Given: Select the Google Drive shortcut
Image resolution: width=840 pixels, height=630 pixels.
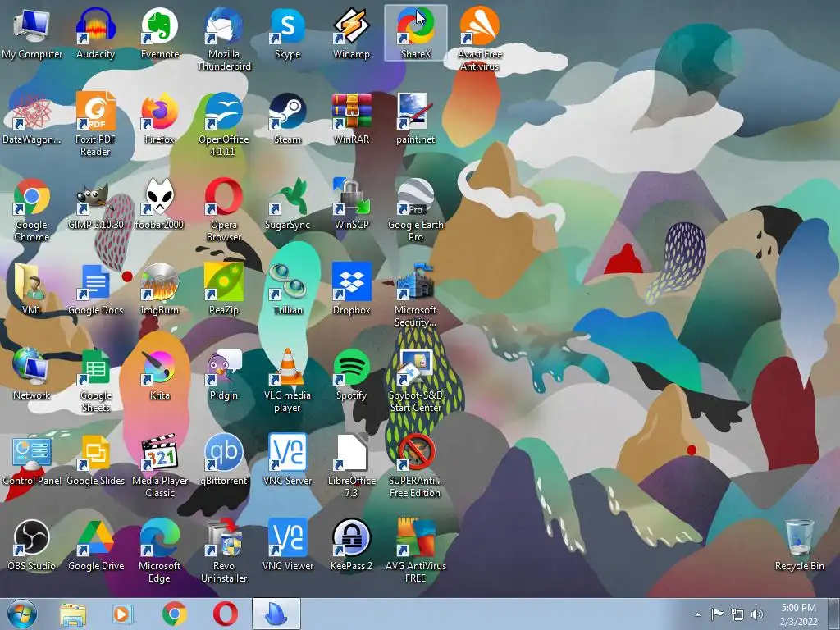Looking at the screenshot, I should 95,546.
